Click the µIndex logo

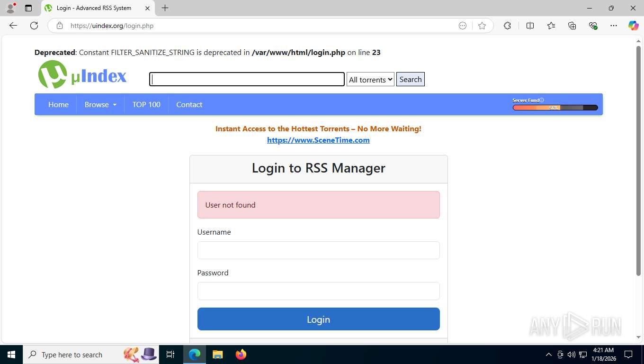point(82,75)
